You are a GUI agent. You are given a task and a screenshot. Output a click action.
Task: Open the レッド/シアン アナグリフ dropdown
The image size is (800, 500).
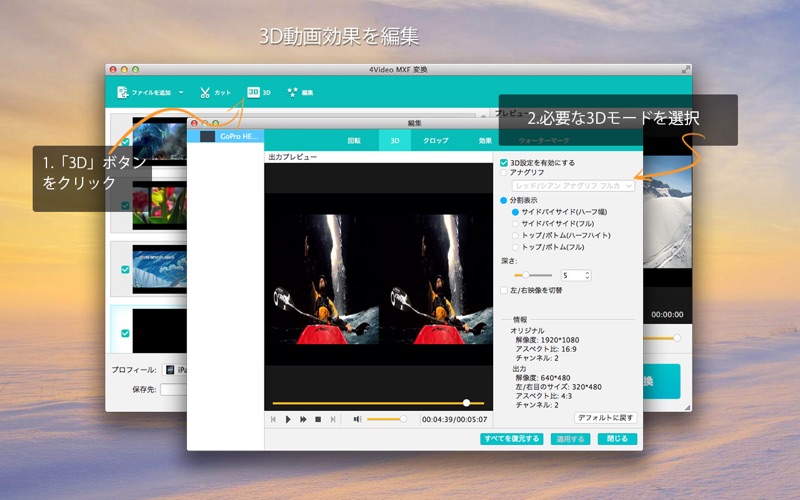(573, 186)
